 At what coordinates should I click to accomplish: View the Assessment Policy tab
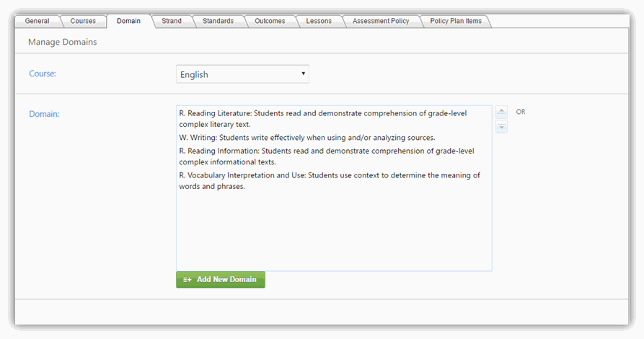tap(380, 21)
